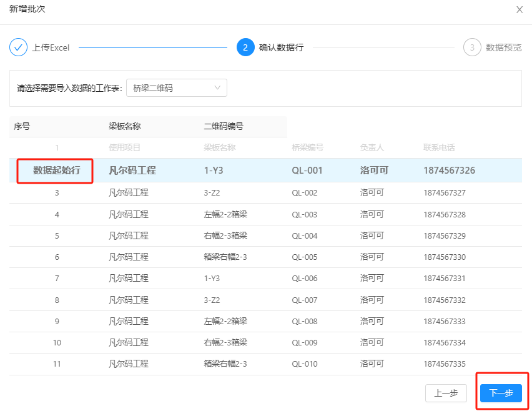Select step 2 circle labeled 确认数据行
Screen dimensions: 532x411
(x=245, y=47)
